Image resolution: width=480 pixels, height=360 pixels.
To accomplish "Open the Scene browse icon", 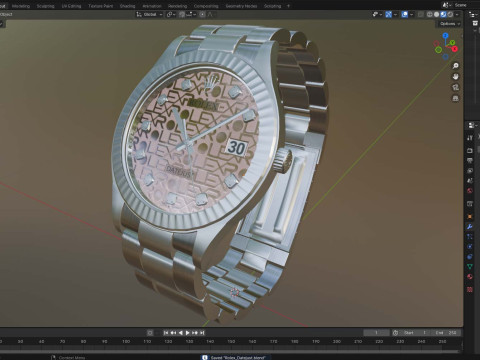I will click(x=447, y=5).
